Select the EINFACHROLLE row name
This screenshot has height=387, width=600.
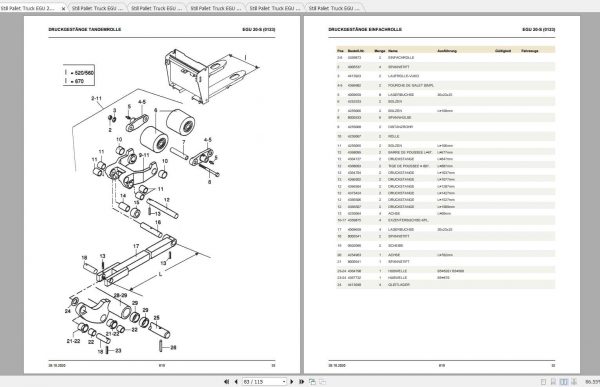pyautogui.click(x=401, y=57)
